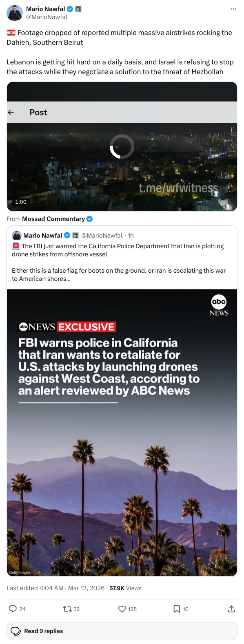This screenshot has width=244, height=644.
Task: Open the three-dot more options menu
Action: pos(233,9)
